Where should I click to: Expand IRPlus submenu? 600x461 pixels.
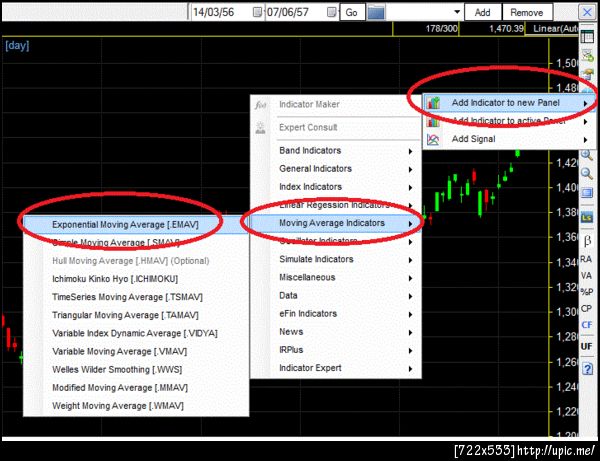337,350
